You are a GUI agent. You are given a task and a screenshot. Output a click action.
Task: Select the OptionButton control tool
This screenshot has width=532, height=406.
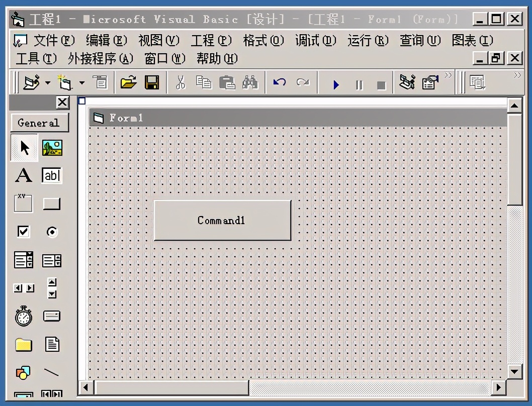[52, 232]
